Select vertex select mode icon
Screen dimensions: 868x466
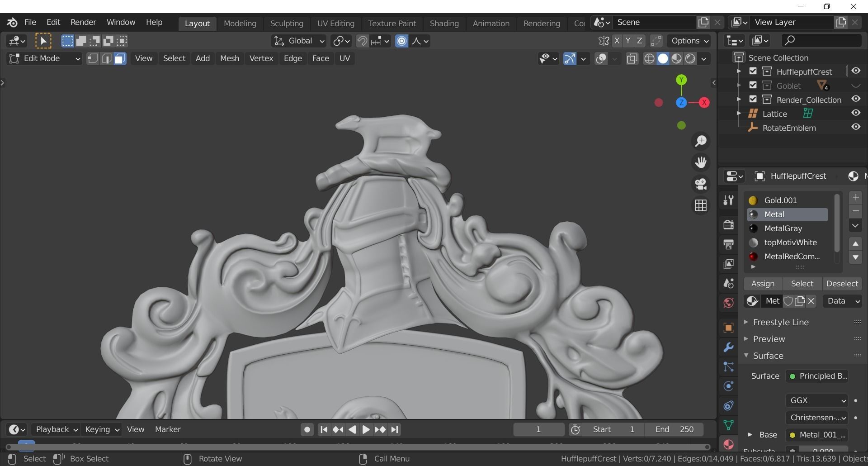coord(93,59)
